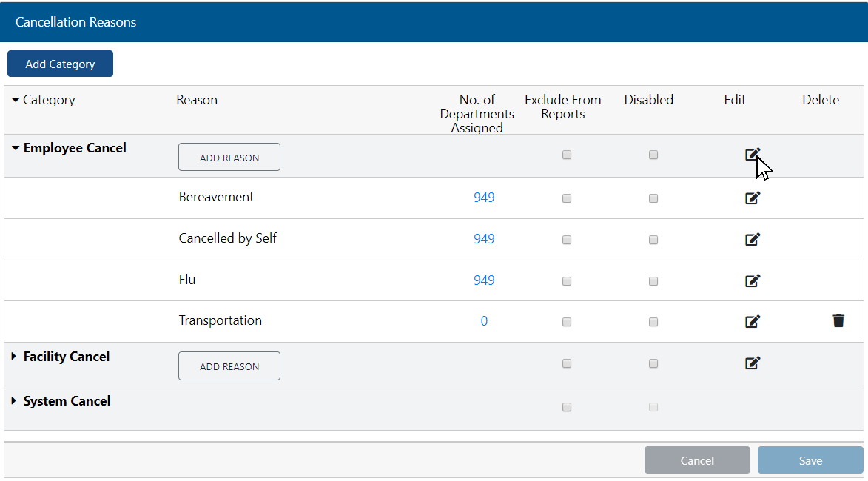
Task: Edit the Transportation reason
Action: [752, 321]
